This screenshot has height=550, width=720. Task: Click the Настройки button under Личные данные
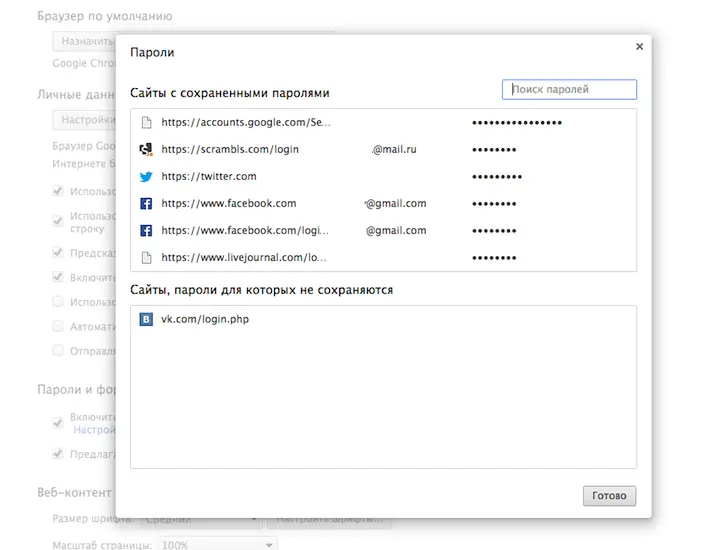tap(84, 120)
